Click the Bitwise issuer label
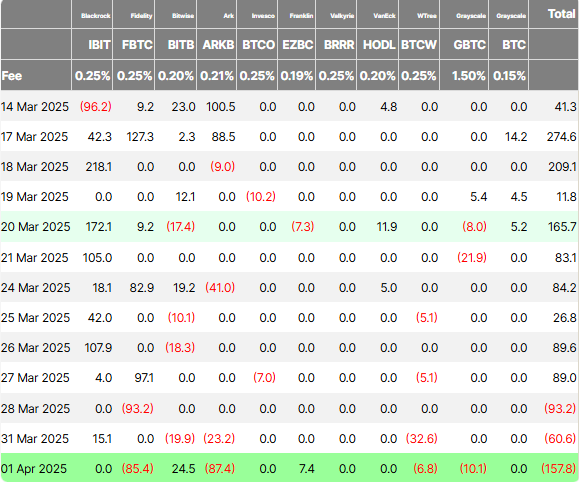 click(183, 16)
